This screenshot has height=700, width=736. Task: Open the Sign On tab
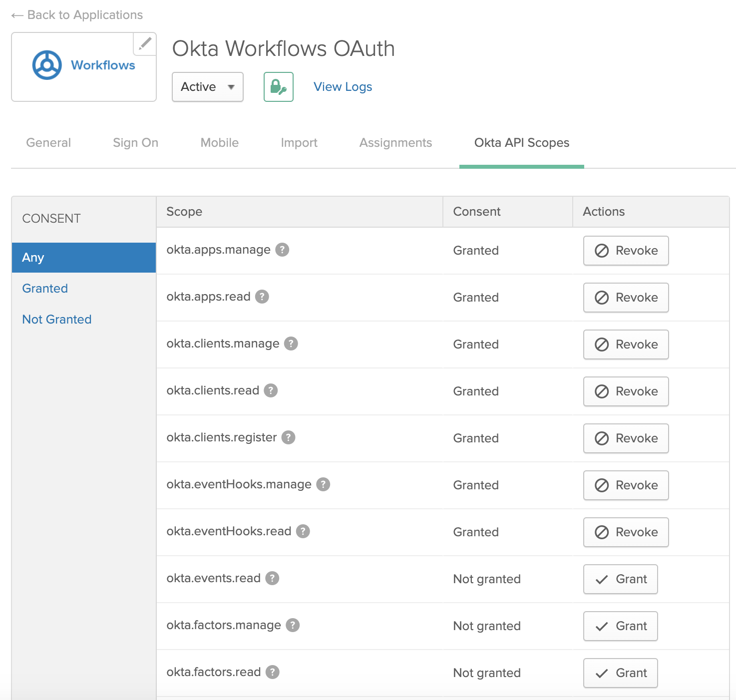pyautogui.click(x=135, y=143)
